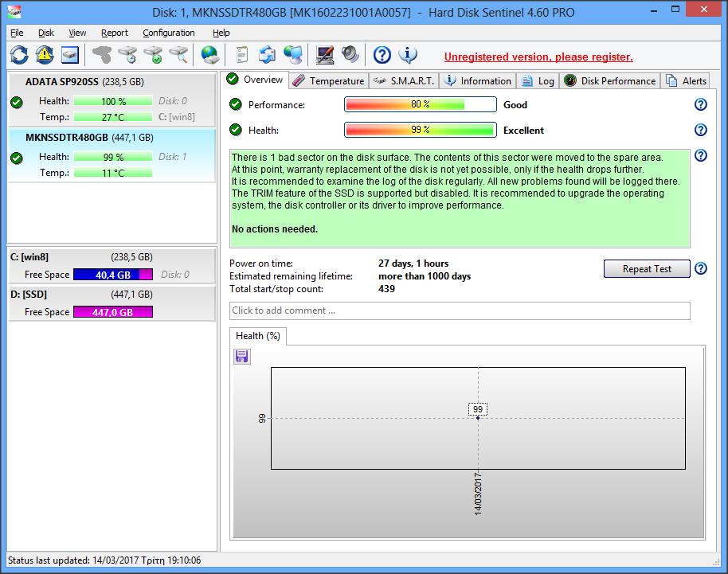Switch to the Information tab
The image size is (728, 574).
coord(478,81)
